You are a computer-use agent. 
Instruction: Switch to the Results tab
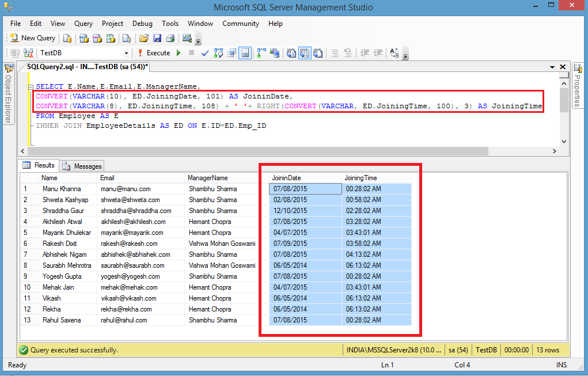(39, 165)
